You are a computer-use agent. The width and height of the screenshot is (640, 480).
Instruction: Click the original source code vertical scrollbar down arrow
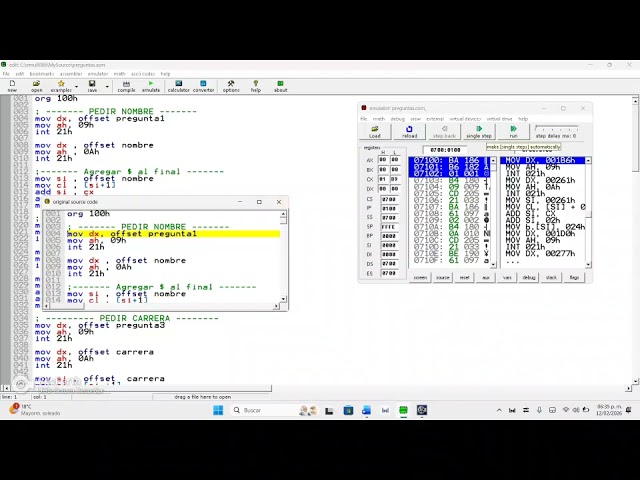click(x=283, y=299)
